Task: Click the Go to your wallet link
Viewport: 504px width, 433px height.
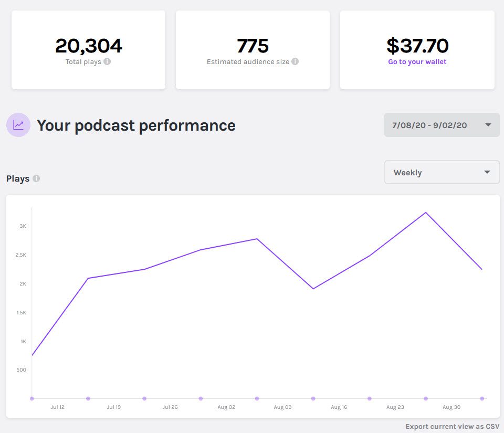Action: (416, 61)
